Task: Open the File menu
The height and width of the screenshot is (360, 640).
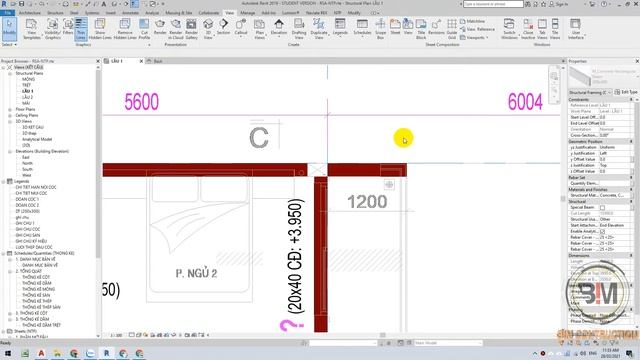Action: (7, 13)
